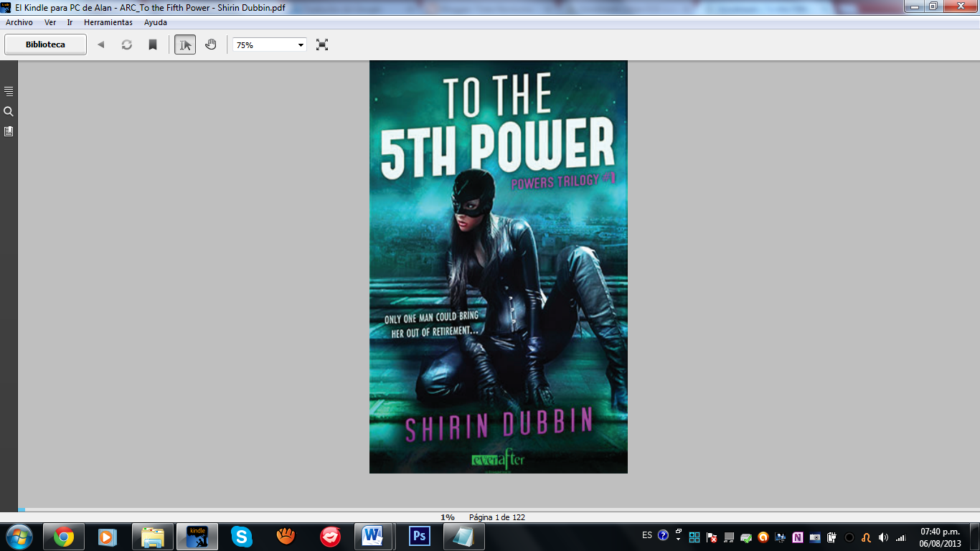Click the ES language indicator

pyautogui.click(x=647, y=536)
